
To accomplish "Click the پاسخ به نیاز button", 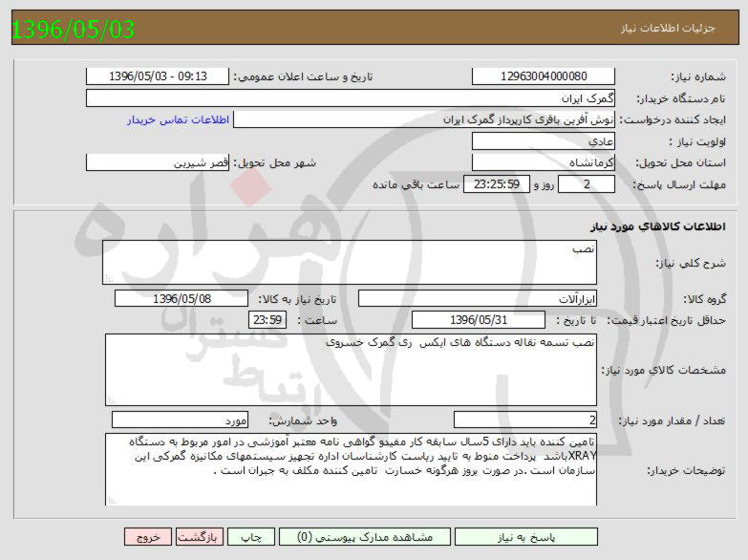I will click(x=526, y=537).
